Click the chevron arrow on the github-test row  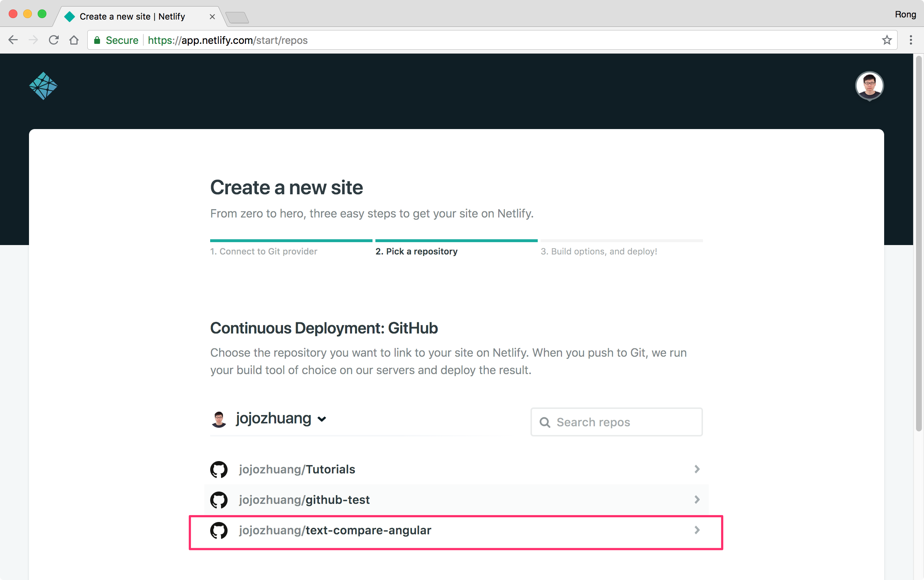[697, 500]
